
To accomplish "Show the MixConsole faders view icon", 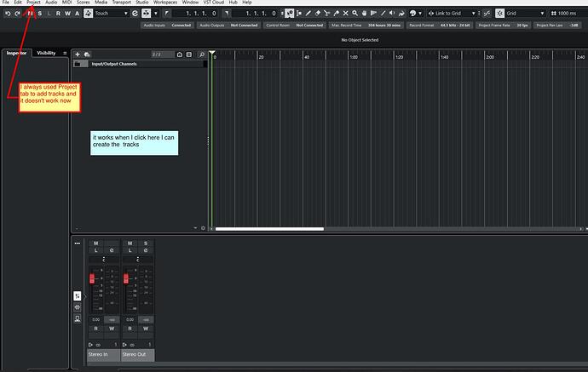I will coord(78,296).
